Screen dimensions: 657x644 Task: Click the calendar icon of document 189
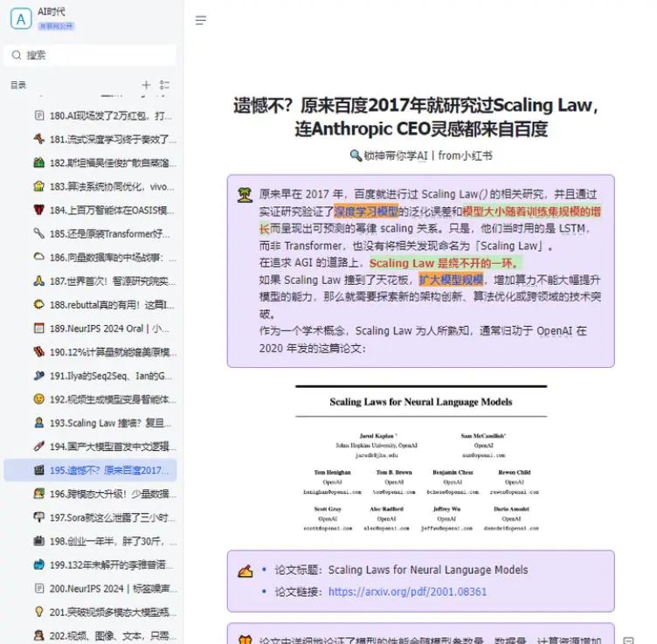39,328
